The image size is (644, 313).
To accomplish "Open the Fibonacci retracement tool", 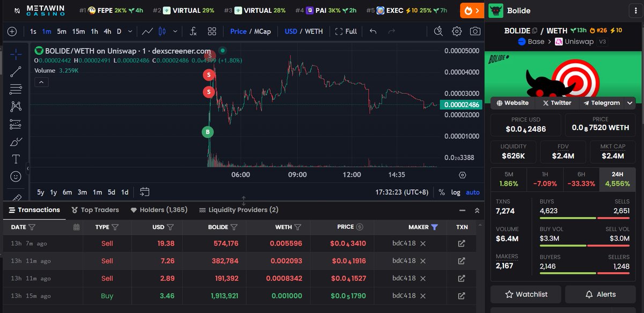I will pos(16,89).
